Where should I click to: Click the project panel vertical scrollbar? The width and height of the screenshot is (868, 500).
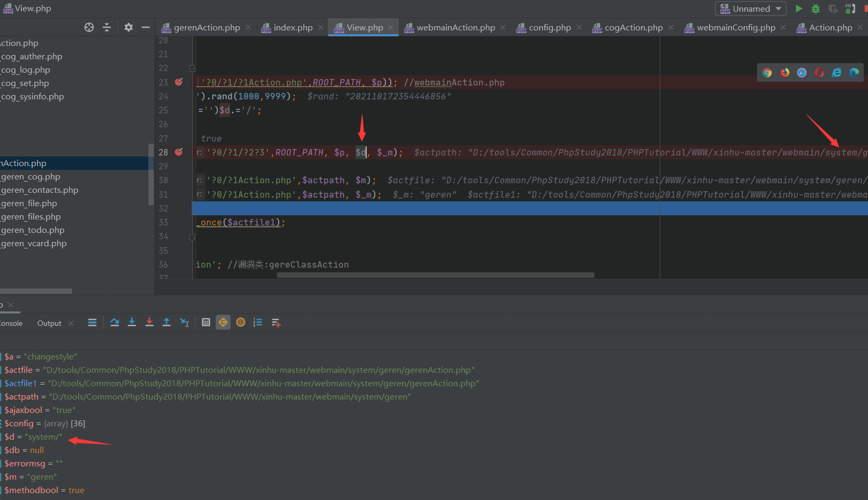[x=151, y=174]
